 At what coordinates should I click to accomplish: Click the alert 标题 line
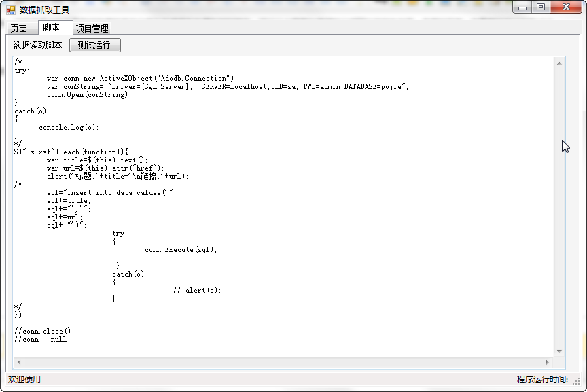(118, 176)
